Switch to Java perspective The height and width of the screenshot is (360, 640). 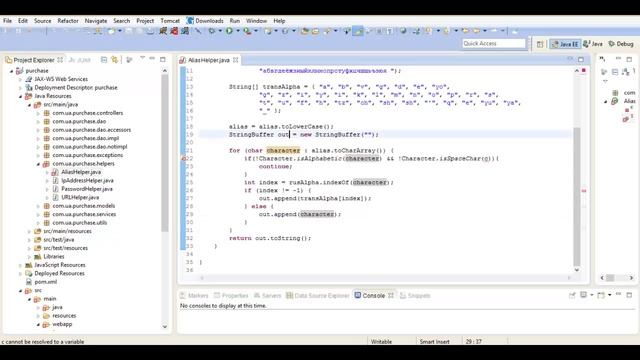(593, 44)
